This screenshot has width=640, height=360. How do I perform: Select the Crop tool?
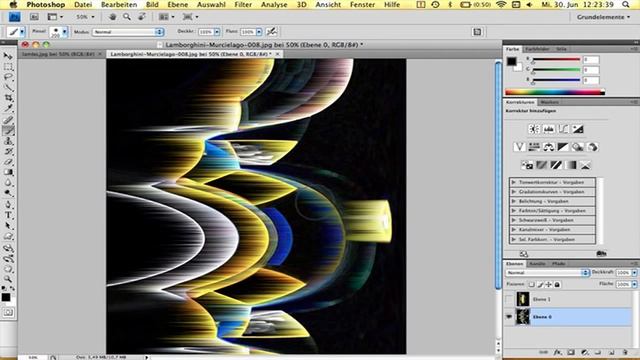8,98
